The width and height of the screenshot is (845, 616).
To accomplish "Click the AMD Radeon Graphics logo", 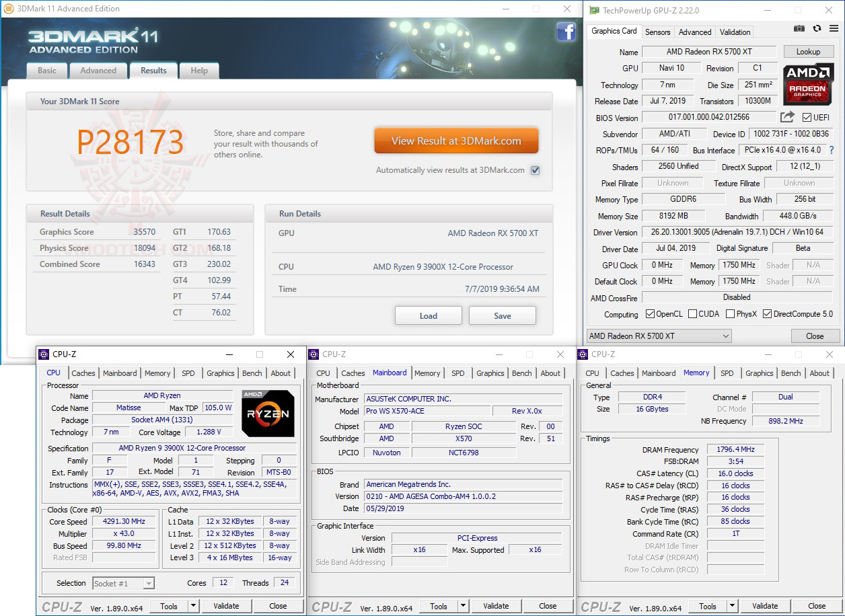I will pyautogui.click(x=807, y=84).
